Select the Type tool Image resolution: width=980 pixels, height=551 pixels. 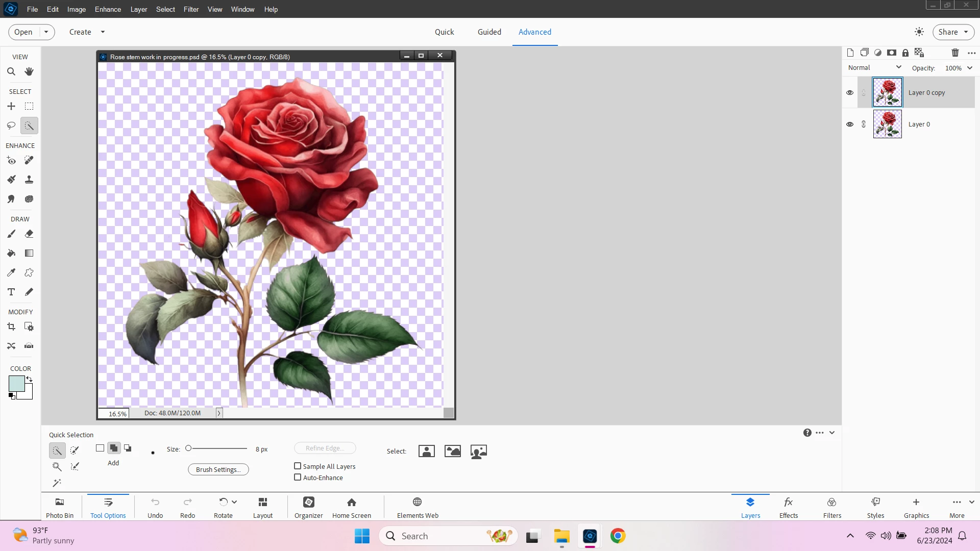[x=11, y=292]
